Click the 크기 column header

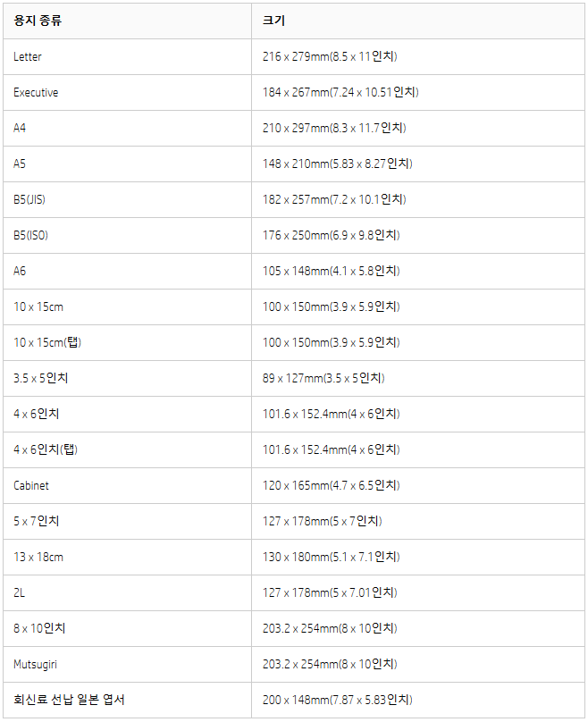coord(274,21)
